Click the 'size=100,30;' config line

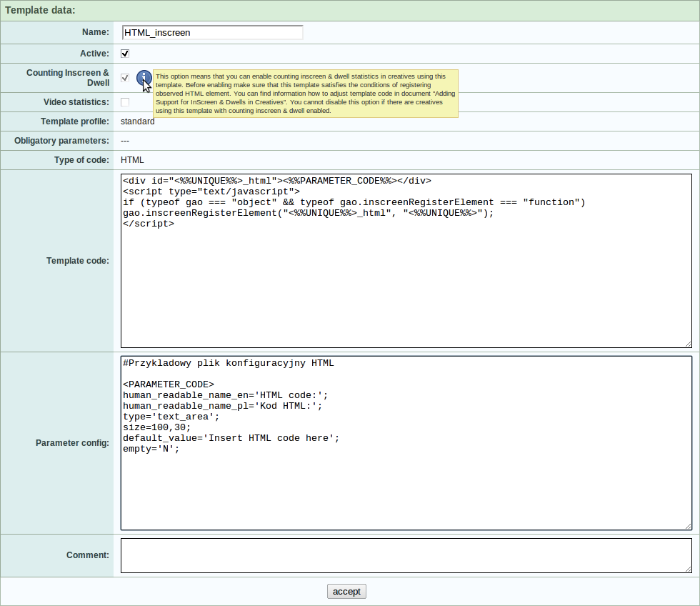pyautogui.click(x=157, y=427)
